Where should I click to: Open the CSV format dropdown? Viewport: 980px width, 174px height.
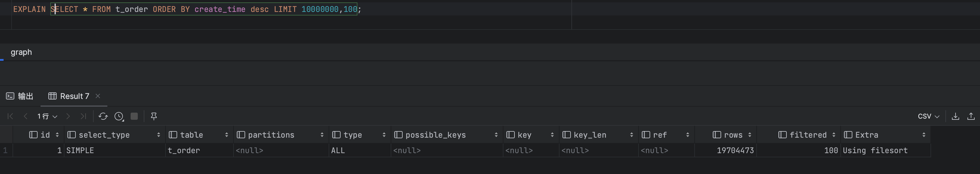(x=928, y=116)
